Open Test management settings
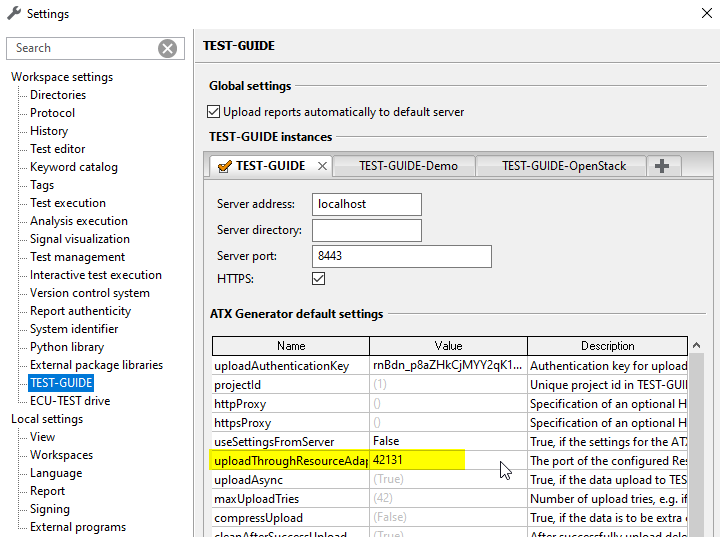This screenshot has width=720, height=537. [77, 257]
